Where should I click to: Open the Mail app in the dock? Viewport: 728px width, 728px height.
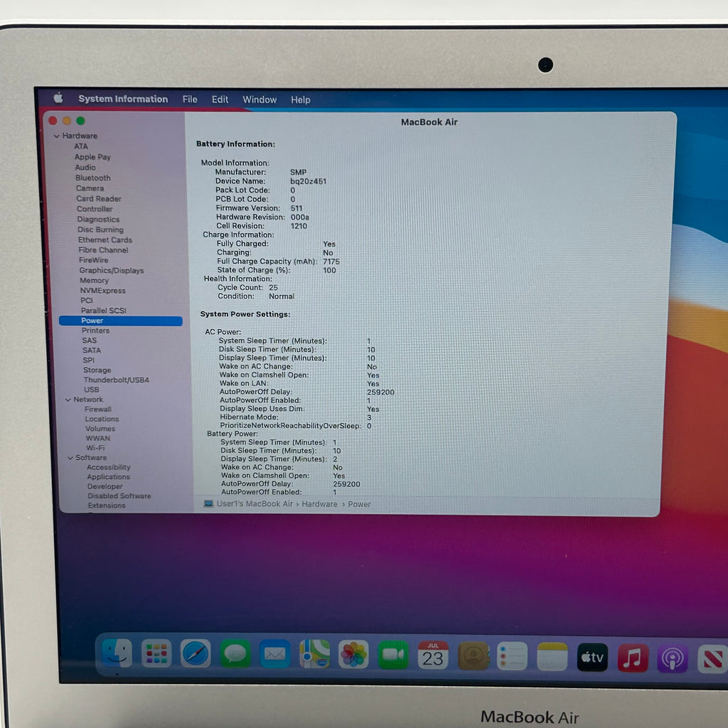(x=275, y=654)
